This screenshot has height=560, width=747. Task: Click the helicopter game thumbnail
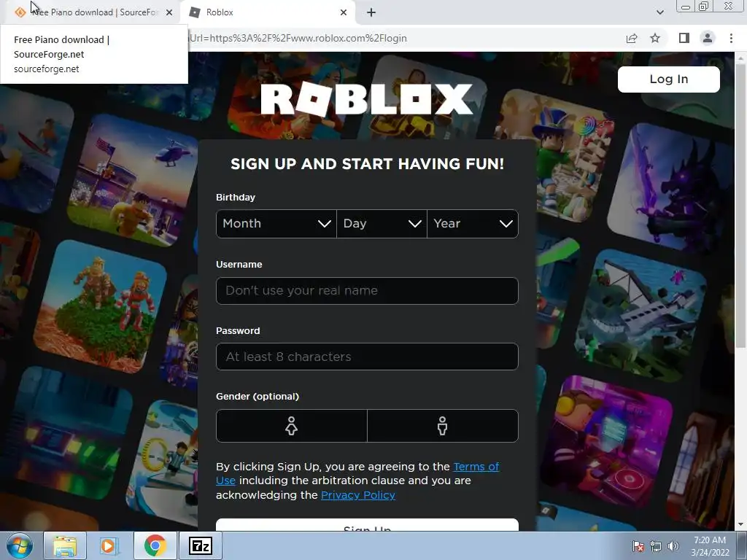[x=134, y=181]
